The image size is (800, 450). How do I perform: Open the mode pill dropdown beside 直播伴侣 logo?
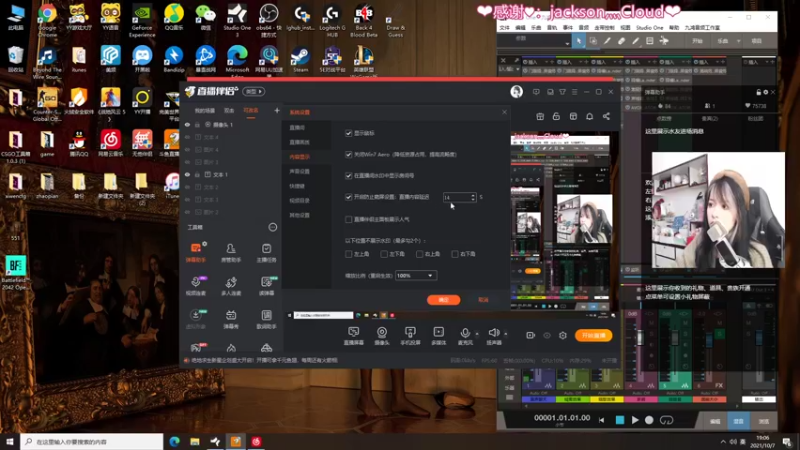pos(254,91)
